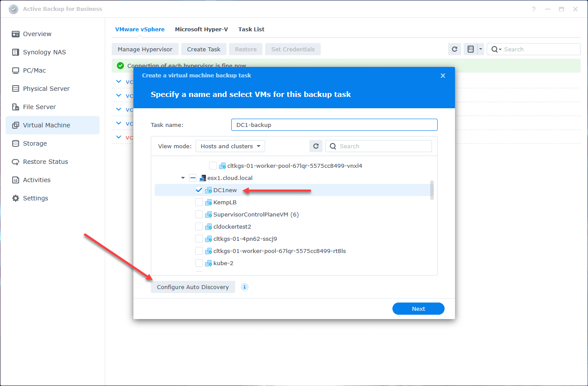Click the Configure Auto Discovery button
Image resolution: width=588 pixels, height=386 pixels.
[193, 287]
